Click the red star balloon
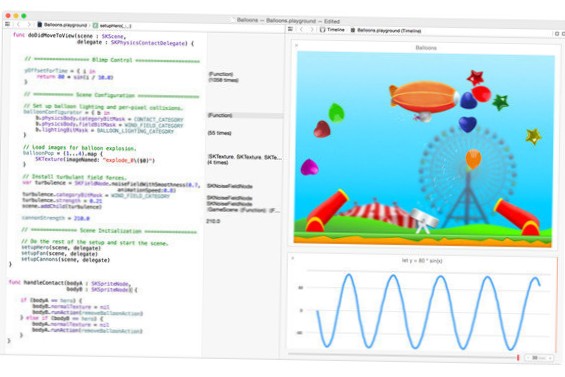The height and width of the screenshot is (377, 565). tap(475, 77)
